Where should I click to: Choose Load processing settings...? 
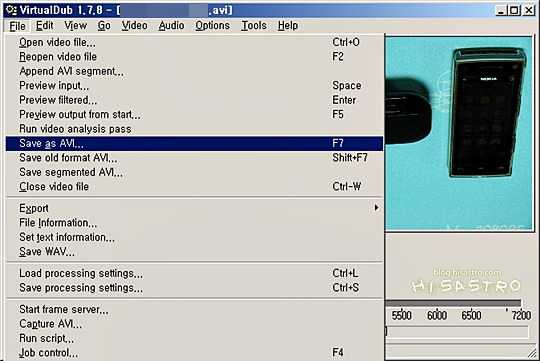pos(194,274)
